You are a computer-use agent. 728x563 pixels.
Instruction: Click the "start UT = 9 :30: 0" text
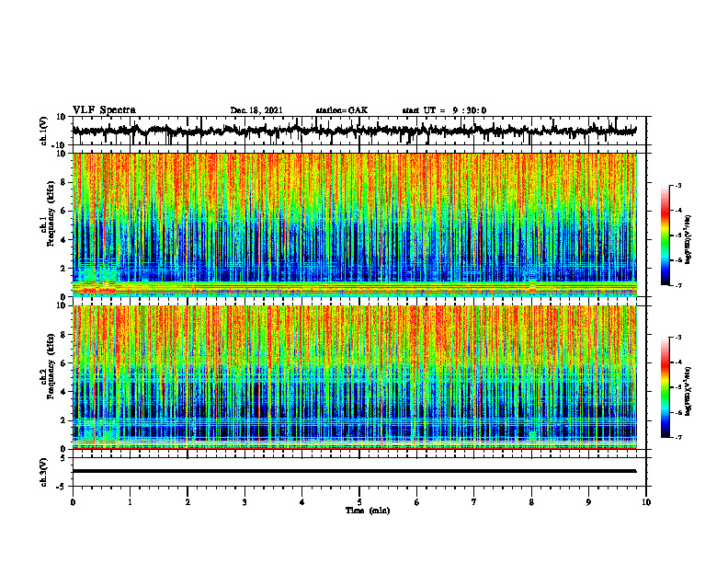pyautogui.click(x=444, y=110)
